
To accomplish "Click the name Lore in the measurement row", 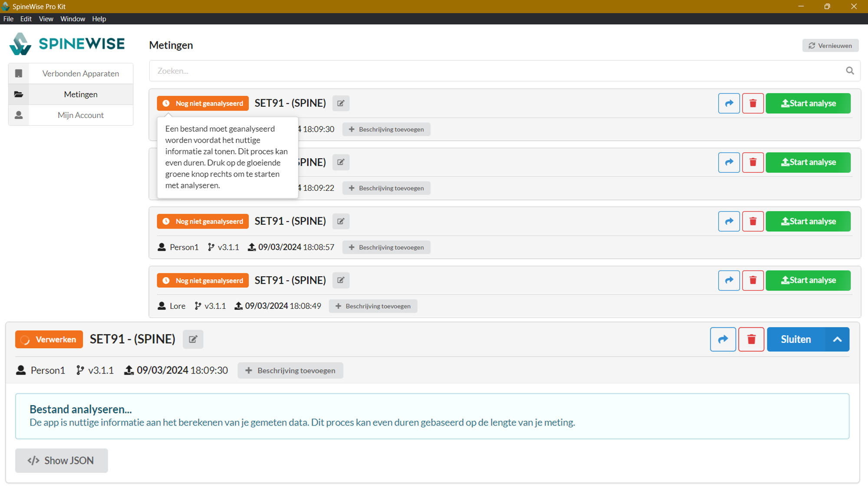I will (x=178, y=306).
